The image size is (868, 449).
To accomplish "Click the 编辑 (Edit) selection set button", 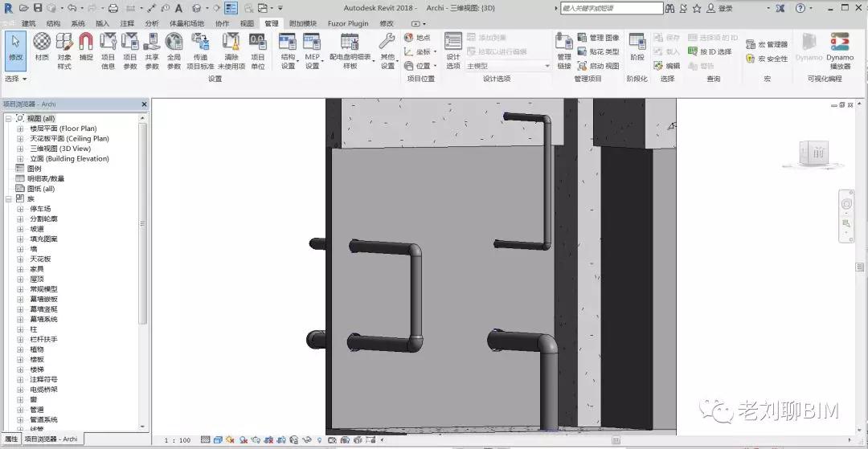I will point(666,66).
